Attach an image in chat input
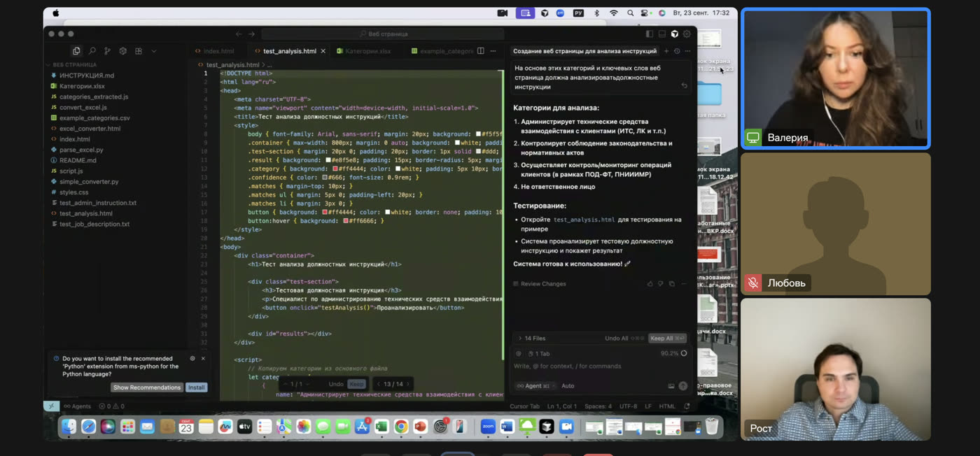 coord(671,386)
